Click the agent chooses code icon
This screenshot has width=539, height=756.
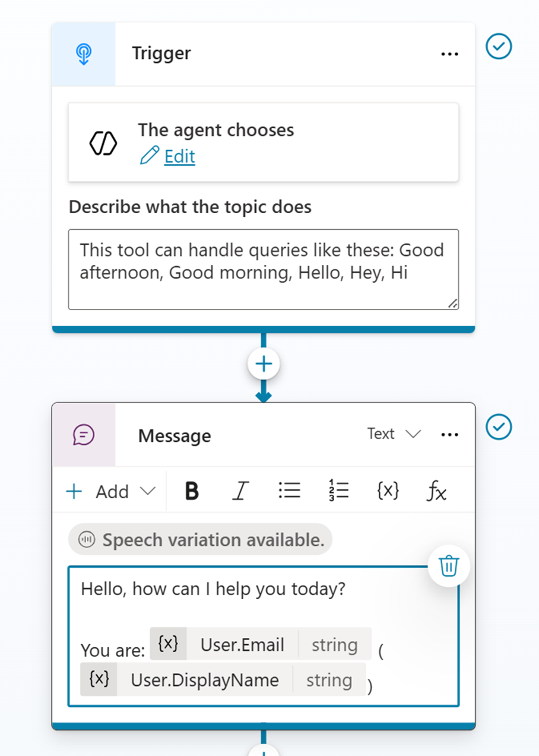[103, 143]
